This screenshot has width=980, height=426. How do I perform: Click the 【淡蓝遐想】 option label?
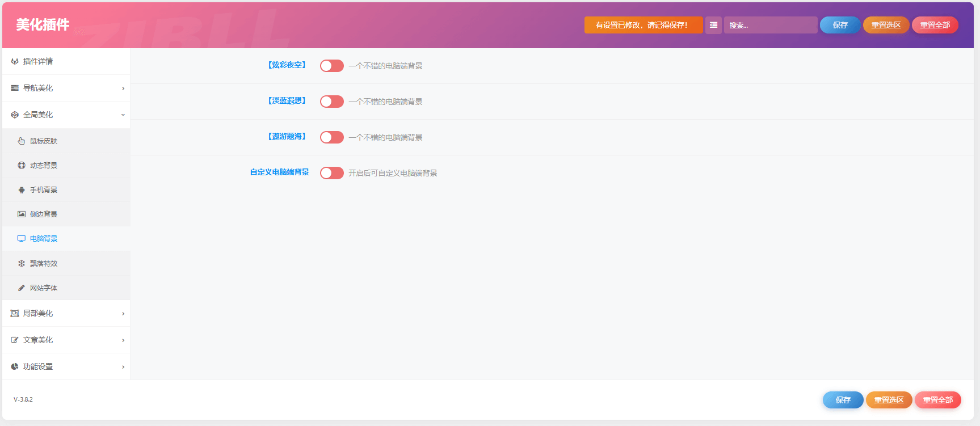click(287, 101)
